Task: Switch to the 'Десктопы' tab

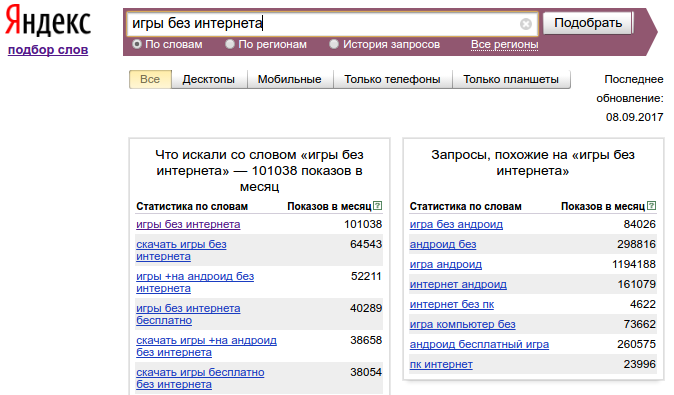Action: tap(208, 80)
